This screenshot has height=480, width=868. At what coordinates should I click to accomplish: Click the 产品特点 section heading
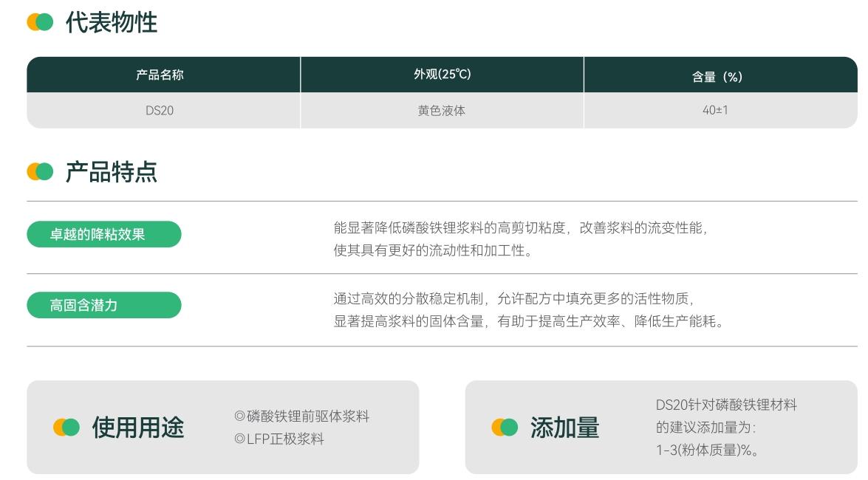point(112,171)
